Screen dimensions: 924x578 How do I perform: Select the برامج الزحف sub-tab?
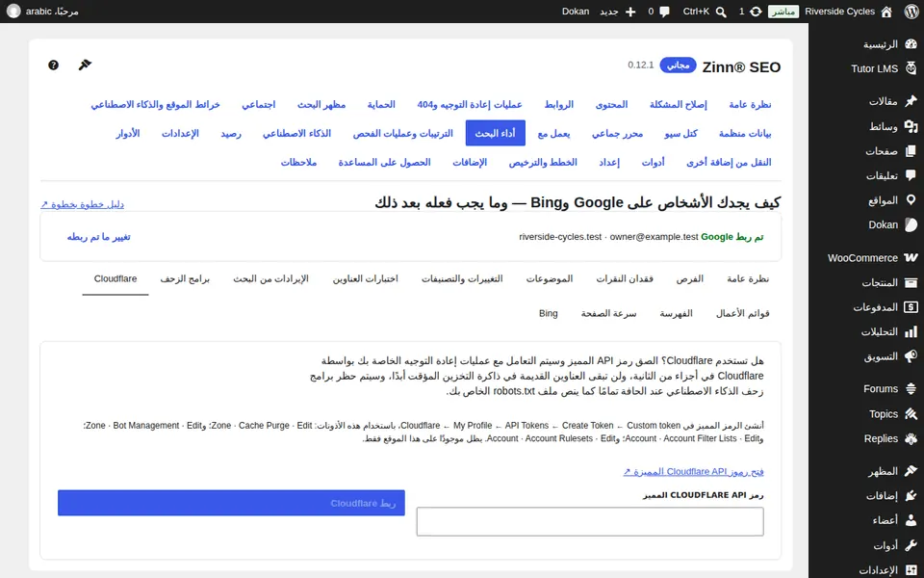click(x=185, y=279)
